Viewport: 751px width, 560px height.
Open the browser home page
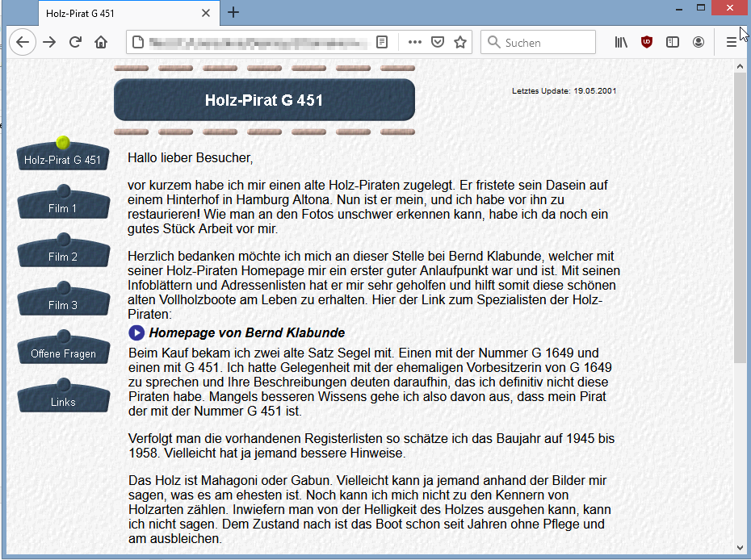101,42
